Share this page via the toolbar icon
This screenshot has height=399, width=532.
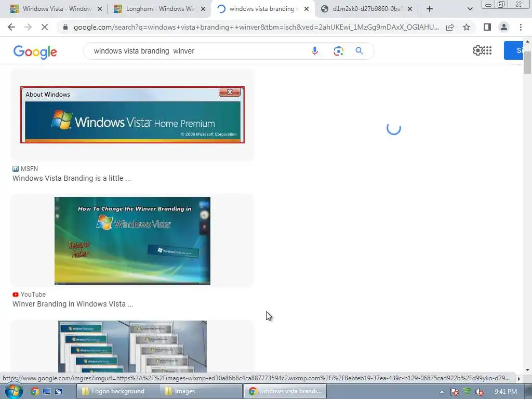450,27
